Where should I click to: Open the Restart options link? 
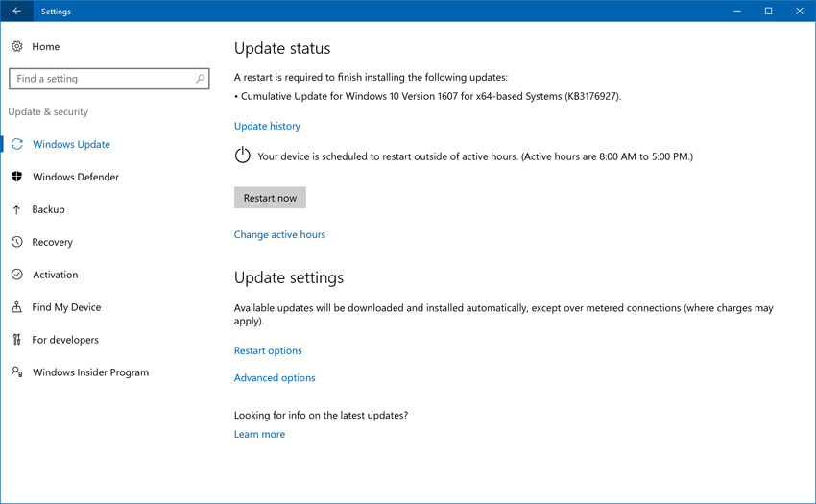pyautogui.click(x=268, y=351)
